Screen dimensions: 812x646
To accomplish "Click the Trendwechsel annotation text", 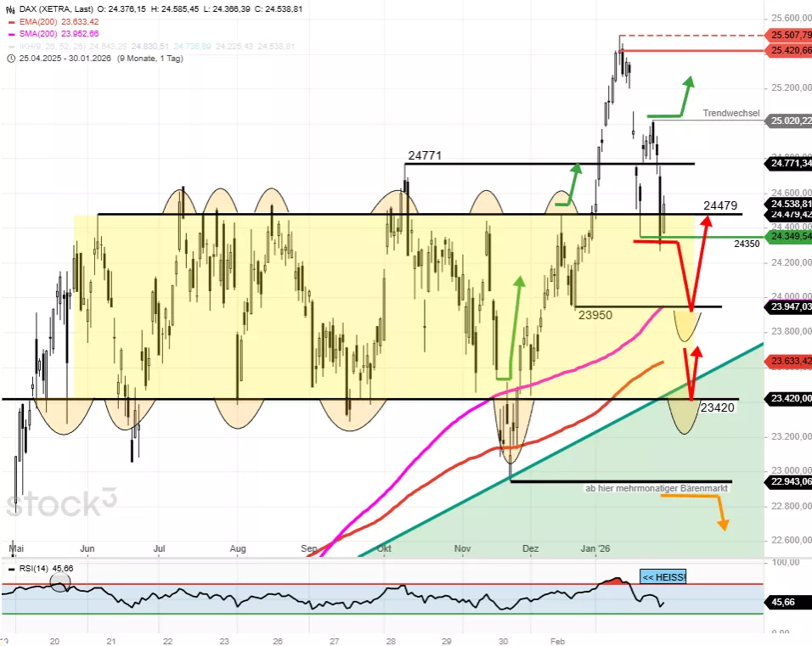I will (x=731, y=113).
